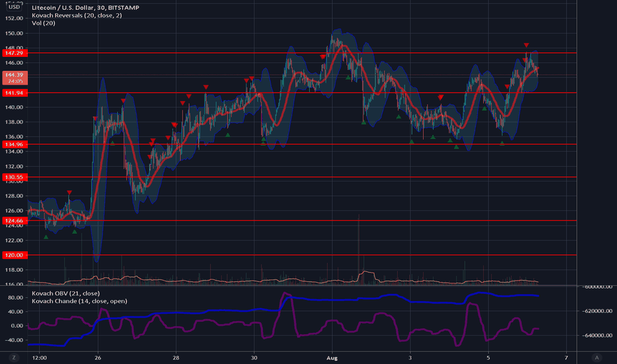Image resolution: width=617 pixels, height=364 pixels.
Task: Click the 130.55 red price label
Action: 14,177
